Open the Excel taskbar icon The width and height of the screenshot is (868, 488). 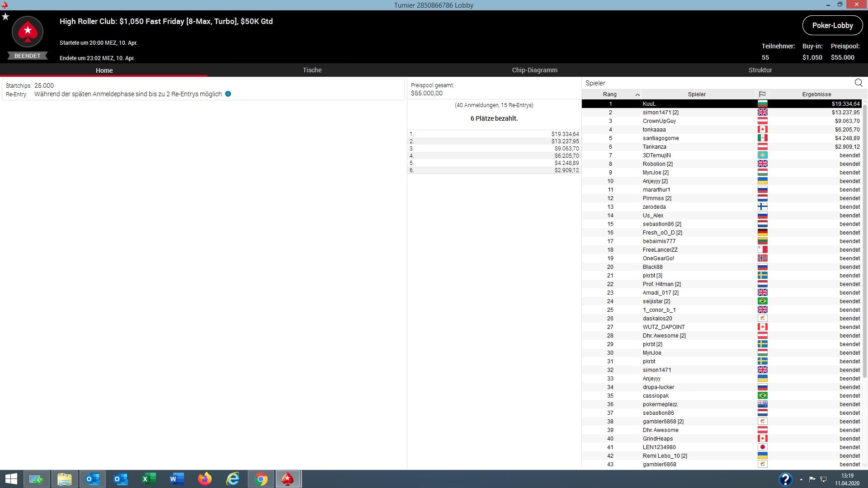148,479
